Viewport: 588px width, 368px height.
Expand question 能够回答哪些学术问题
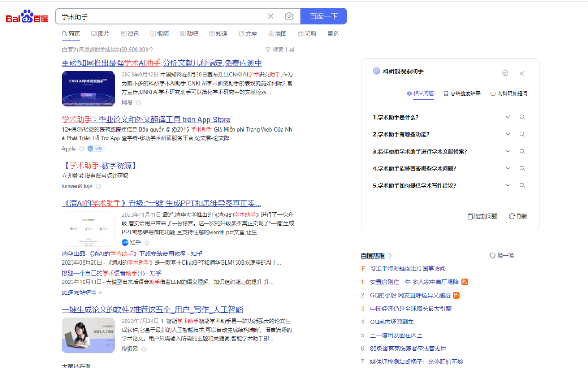[x=508, y=168]
